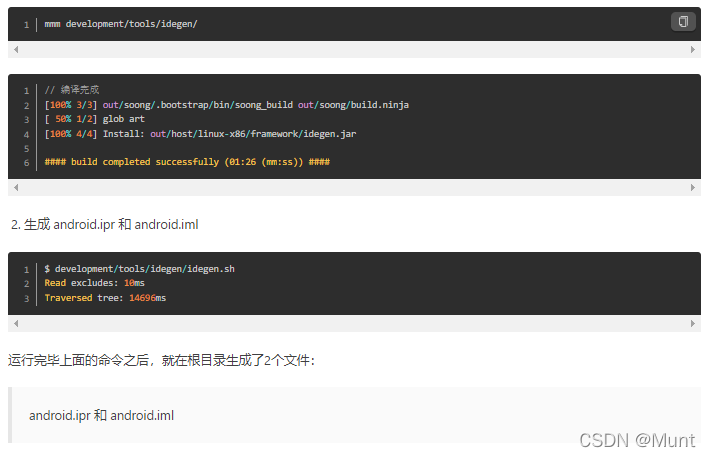The image size is (711, 457).
Task: Click the horizontal scrollbar track under build output
Action: point(354,187)
